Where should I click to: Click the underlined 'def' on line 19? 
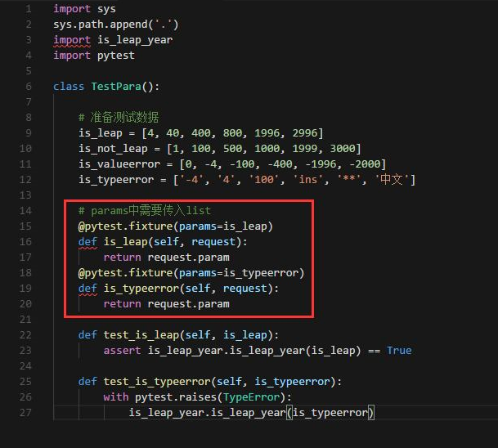[x=87, y=289]
